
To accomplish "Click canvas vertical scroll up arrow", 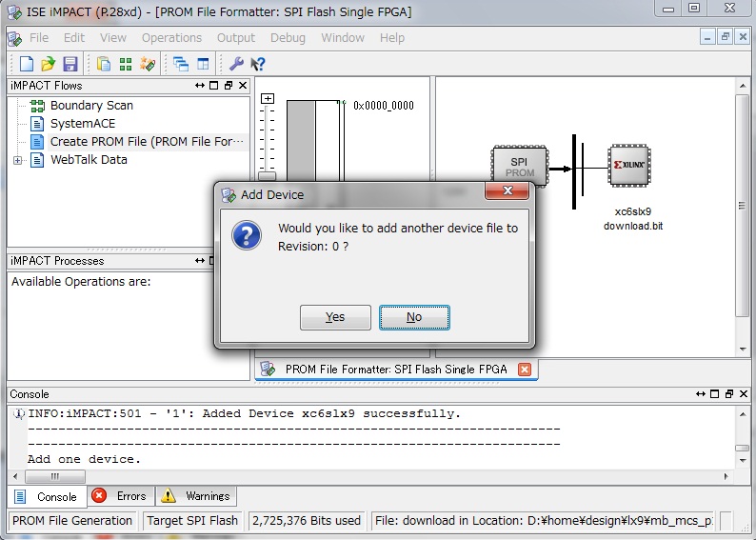I will tap(743, 86).
